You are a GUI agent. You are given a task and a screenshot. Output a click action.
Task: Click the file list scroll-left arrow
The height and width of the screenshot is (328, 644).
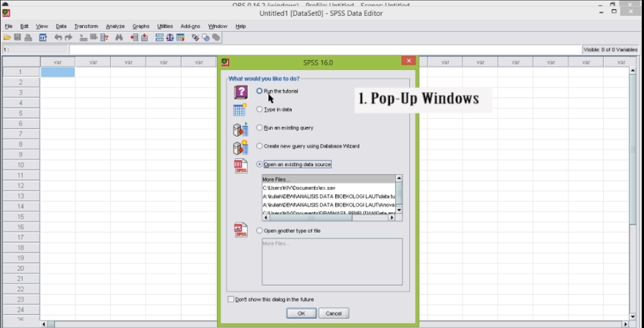[x=265, y=218]
